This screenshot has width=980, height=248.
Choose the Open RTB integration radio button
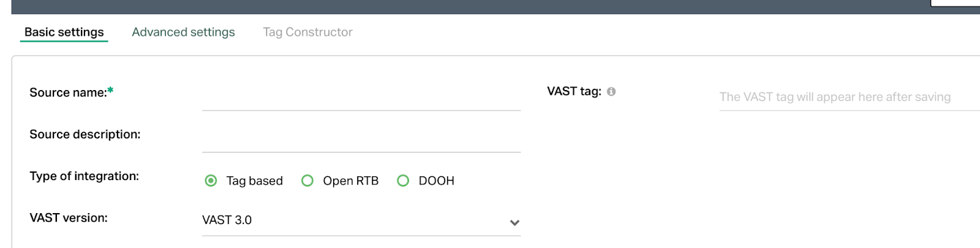click(x=307, y=181)
